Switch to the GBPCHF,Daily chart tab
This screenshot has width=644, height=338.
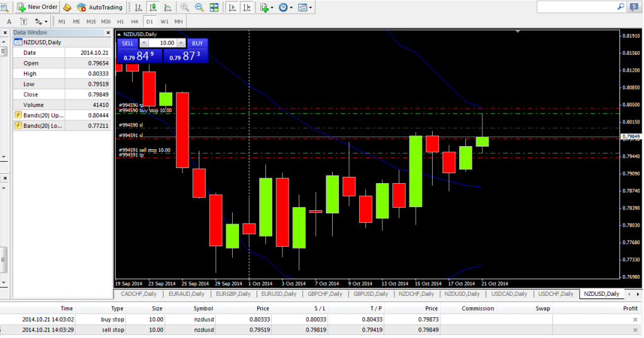(x=324, y=294)
